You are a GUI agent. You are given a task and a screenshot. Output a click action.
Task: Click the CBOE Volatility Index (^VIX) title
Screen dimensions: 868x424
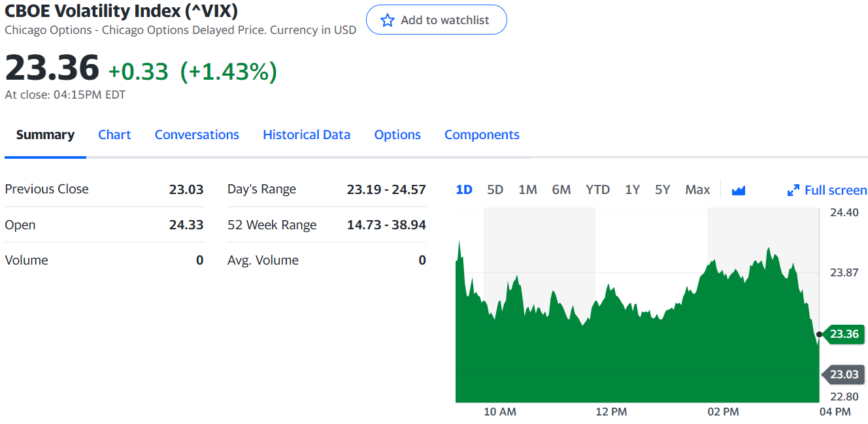121,11
